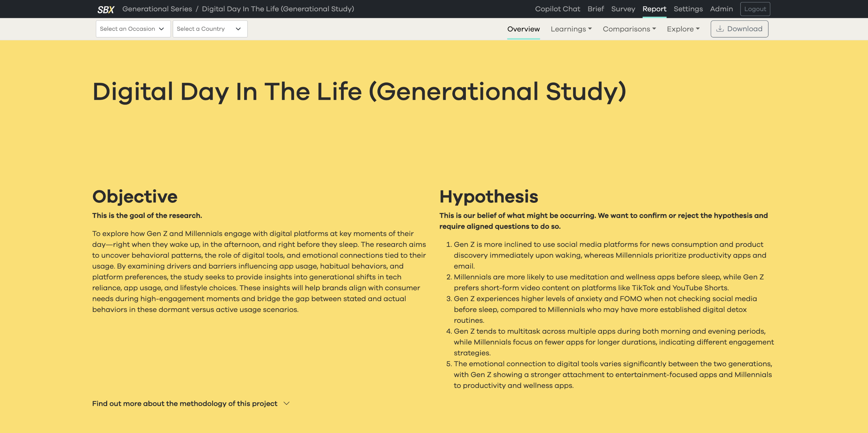This screenshot has width=868, height=433.
Task: Open the Survey page
Action: (623, 9)
